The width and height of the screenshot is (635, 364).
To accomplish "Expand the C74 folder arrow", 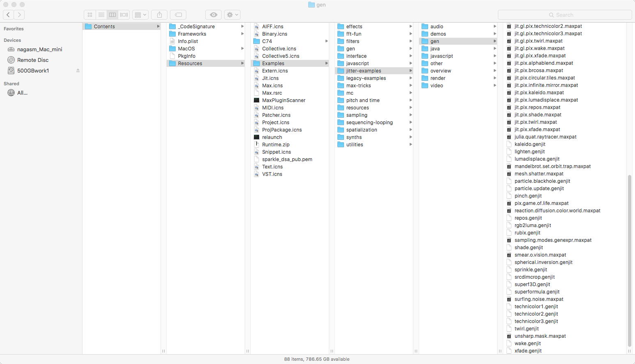I will coord(326,41).
